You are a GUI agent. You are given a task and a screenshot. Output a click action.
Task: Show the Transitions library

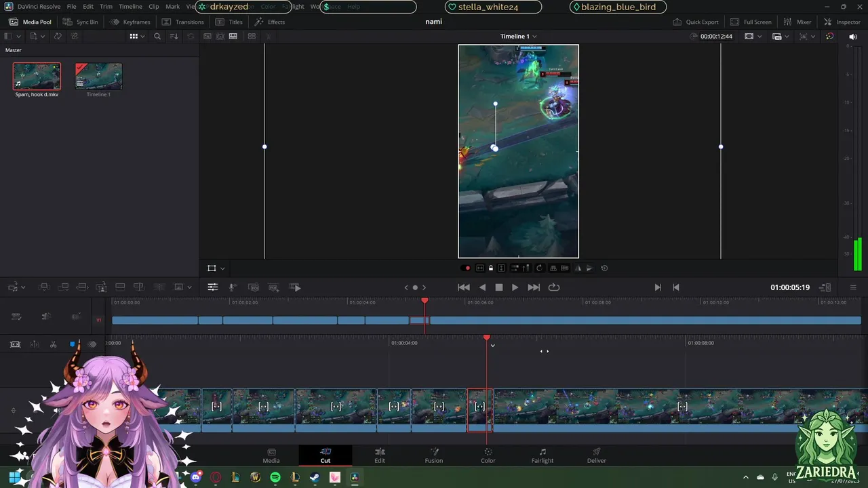[182, 22]
